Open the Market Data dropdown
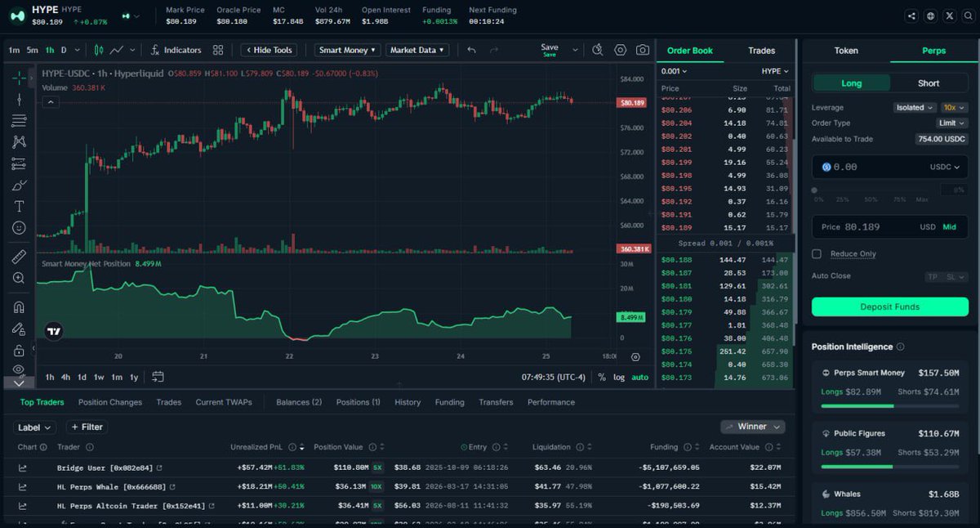The height and width of the screenshot is (528, 980). [417, 50]
